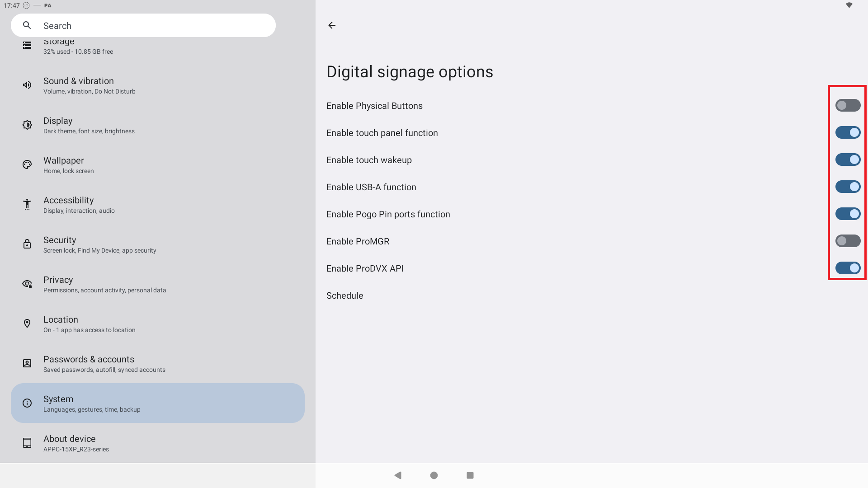This screenshot has height=488, width=868.
Task: Tap the Android home circle button
Action: click(x=434, y=475)
